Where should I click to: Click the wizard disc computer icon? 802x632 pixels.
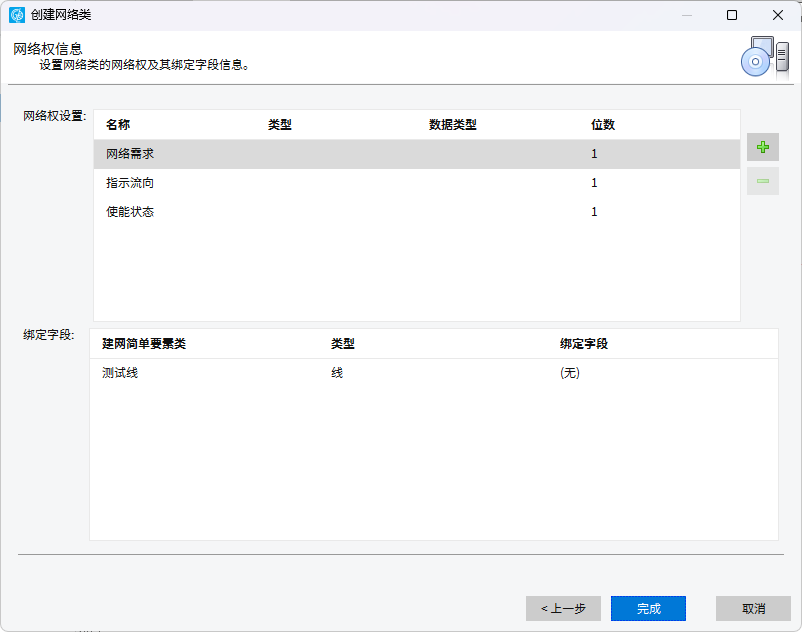click(x=765, y=57)
